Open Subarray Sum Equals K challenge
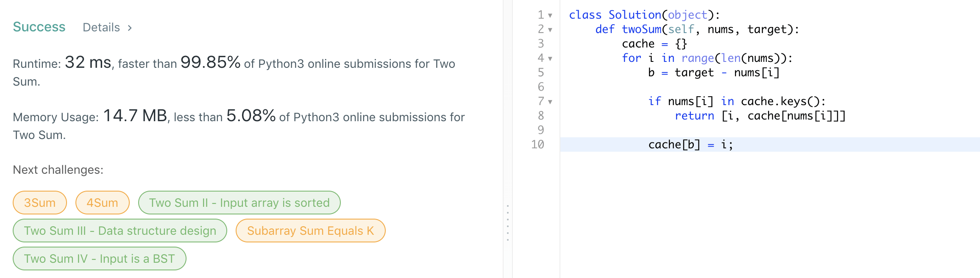The image size is (980, 278). coord(310,231)
